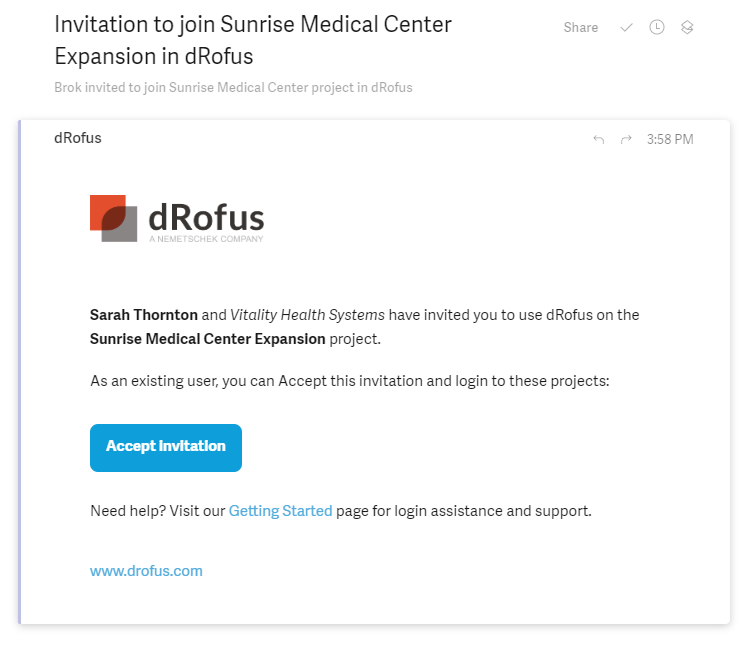Click the Share button
This screenshot has height=647, width=743.
pyautogui.click(x=580, y=28)
